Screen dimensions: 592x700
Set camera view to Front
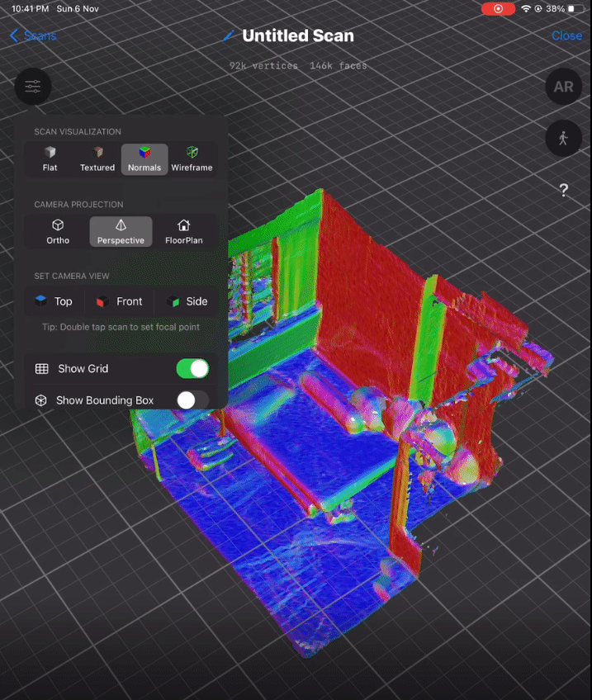pyautogui.click(x=119, y=301)
